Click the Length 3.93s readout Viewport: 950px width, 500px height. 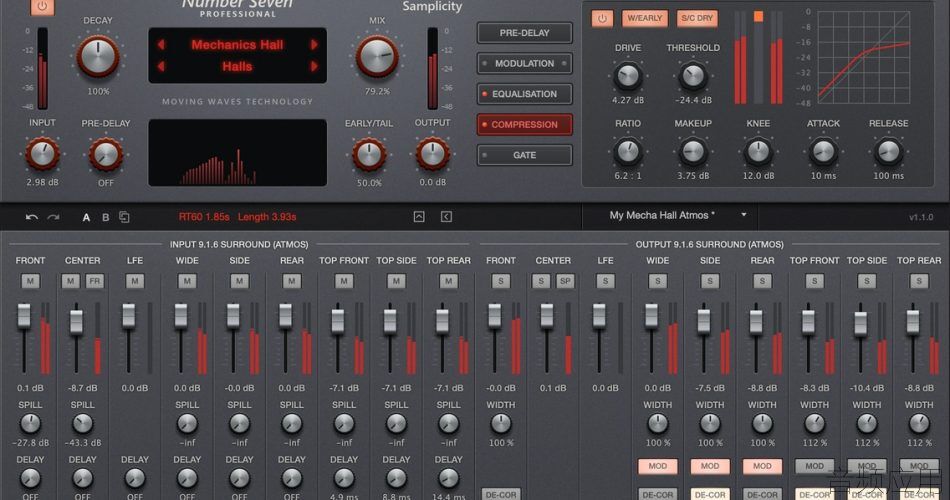point(267,217)
